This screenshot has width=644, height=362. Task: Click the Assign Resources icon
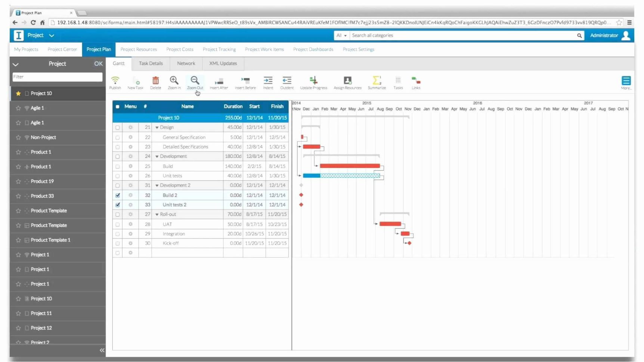347,82
